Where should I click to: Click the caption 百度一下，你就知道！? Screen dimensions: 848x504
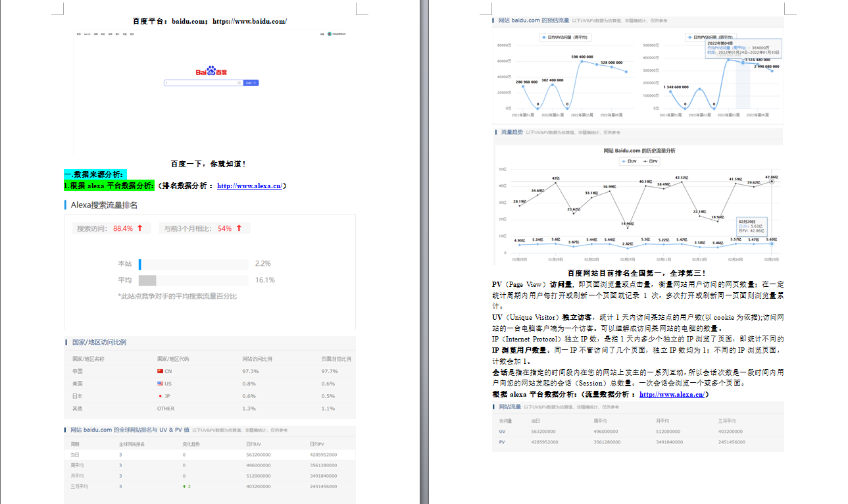(208, 163)
